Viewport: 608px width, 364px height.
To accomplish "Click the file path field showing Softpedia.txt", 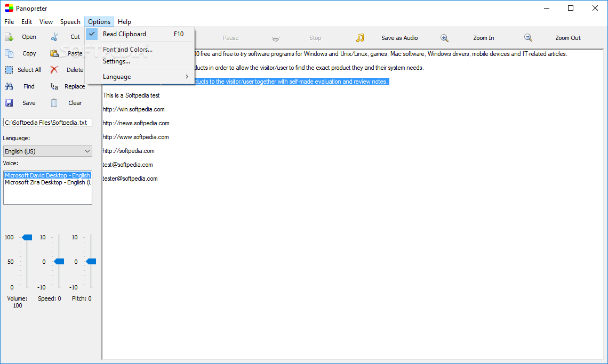I will (x=47, y=123).
